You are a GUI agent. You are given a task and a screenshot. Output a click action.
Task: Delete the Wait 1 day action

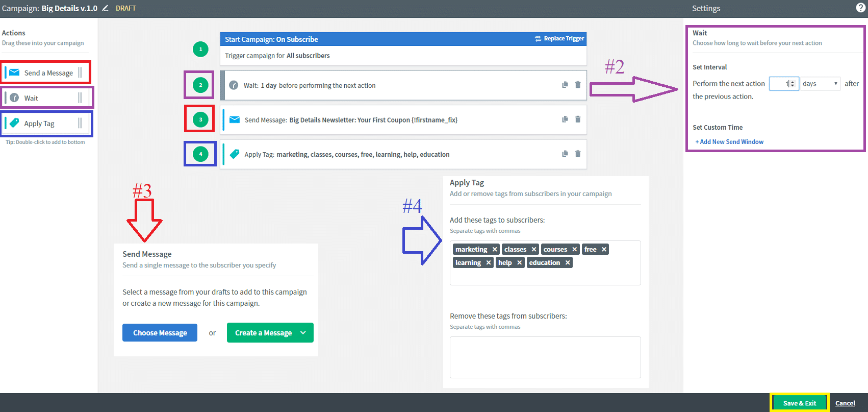point(578,85)
